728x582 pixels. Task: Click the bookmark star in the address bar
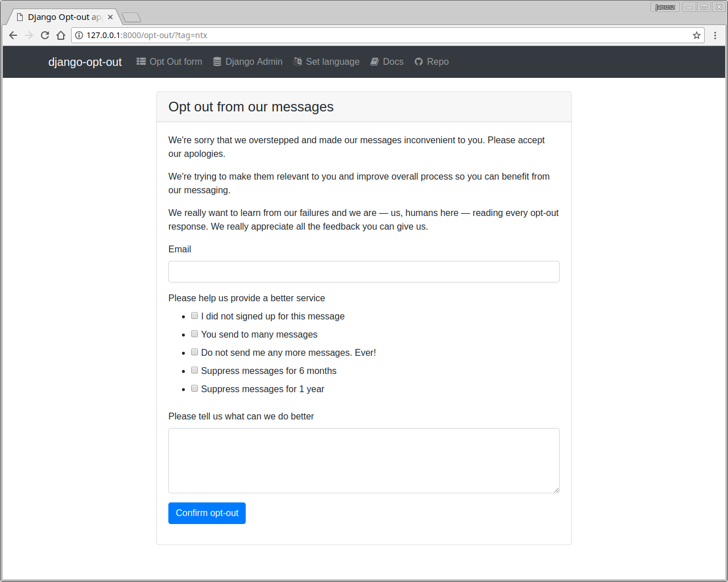(696, 35)
